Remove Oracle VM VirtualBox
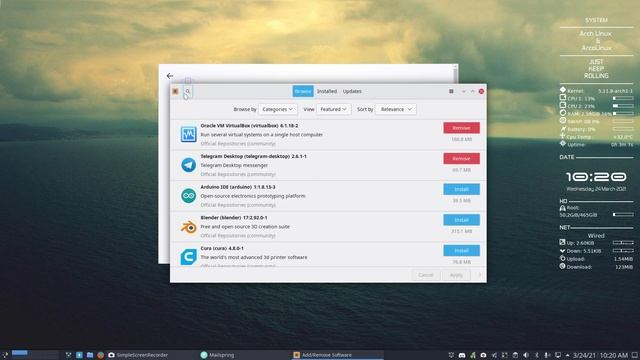The image size is (640, 360). point(461,128)
